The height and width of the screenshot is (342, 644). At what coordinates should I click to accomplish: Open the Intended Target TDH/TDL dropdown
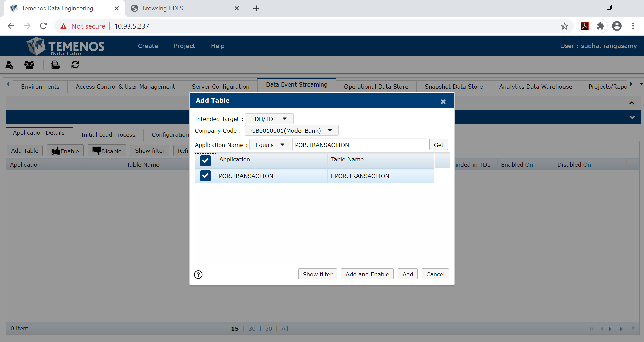(269, 119)
